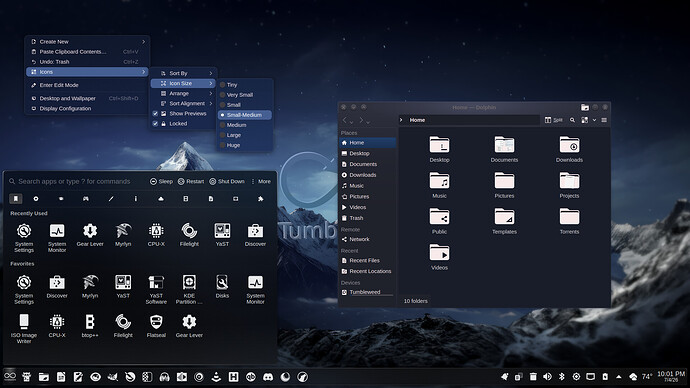Screen dimensions: 690x388
Task: Select the Medium icon size option
Action: pyautogui.click(x=245, y=125)
